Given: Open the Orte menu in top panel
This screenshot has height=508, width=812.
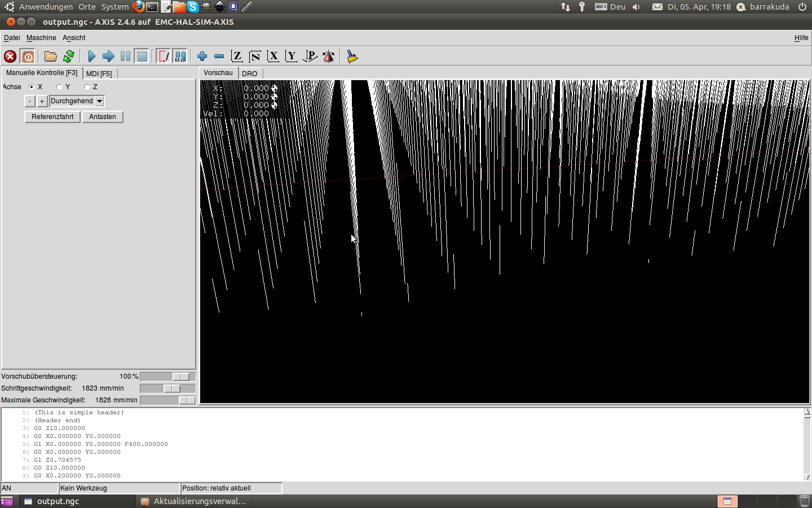Looking at the screenshot, I should pos(87,7).
